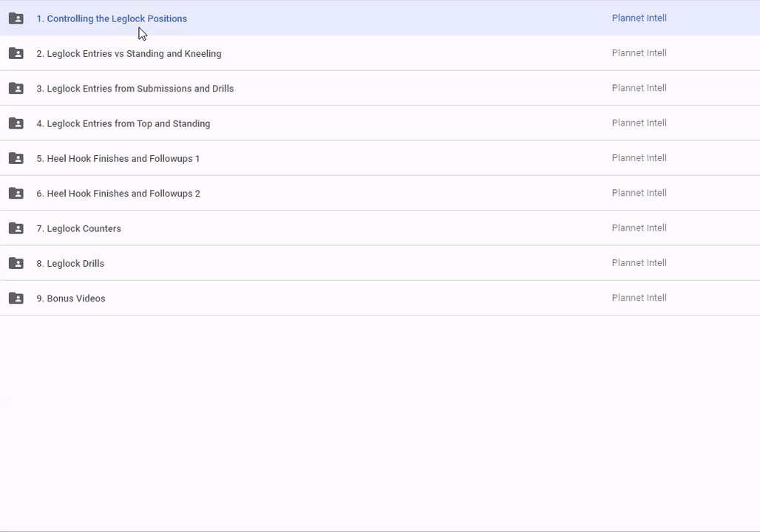Select the 7. Leglock Counters row name
The height and width of the screenshot is (532, 760).
pos(78,228)
